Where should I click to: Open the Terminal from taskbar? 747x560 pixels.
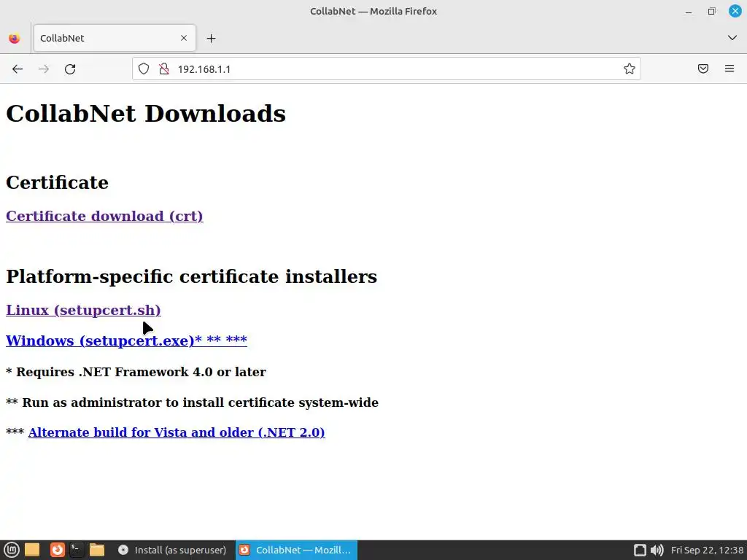[76, 550]
